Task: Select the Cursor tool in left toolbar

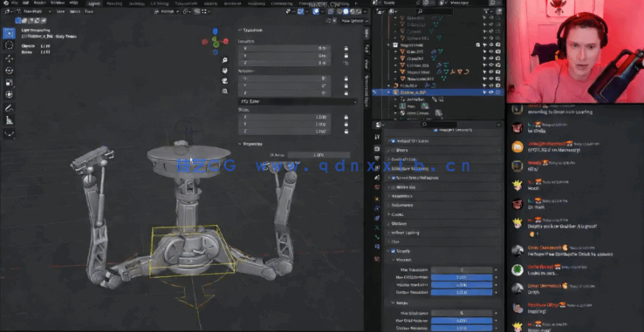Action: [9, 45]
